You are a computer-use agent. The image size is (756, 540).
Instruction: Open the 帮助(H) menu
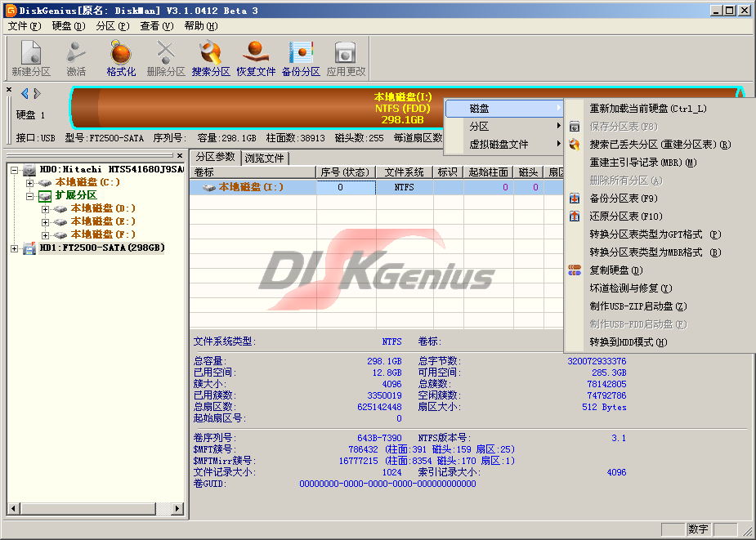coord(201,26)
